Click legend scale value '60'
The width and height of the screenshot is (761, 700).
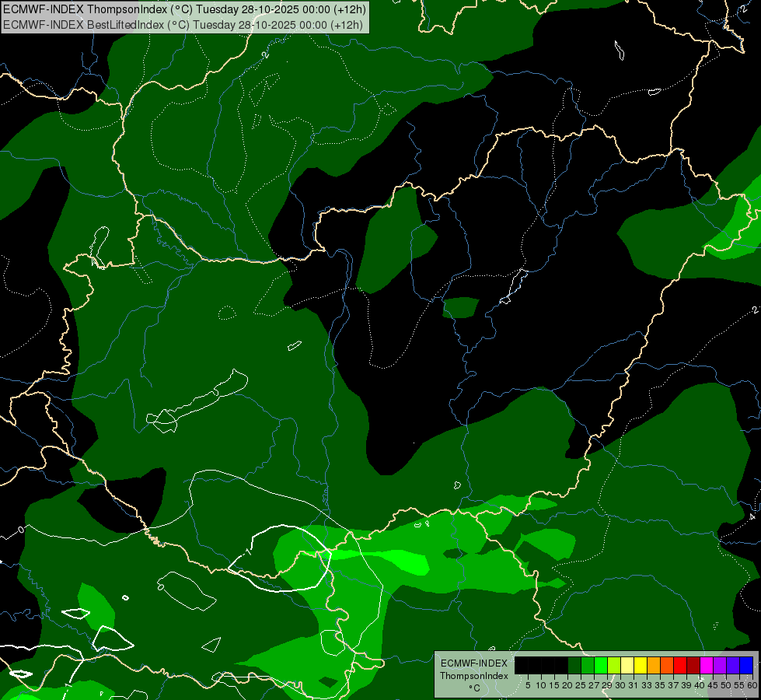coord(752,685)
